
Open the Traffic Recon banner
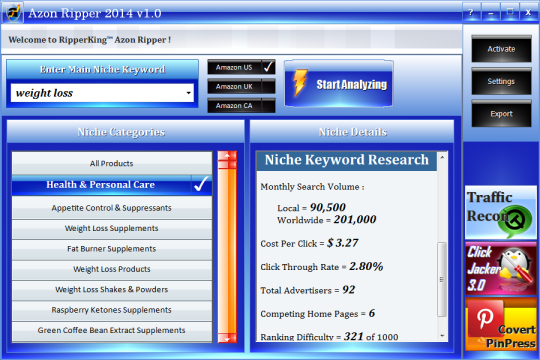tap(501, 213)
